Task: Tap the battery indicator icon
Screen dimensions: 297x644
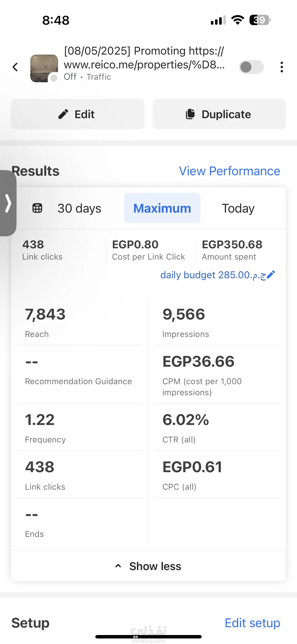Action: tap(260, 20)
